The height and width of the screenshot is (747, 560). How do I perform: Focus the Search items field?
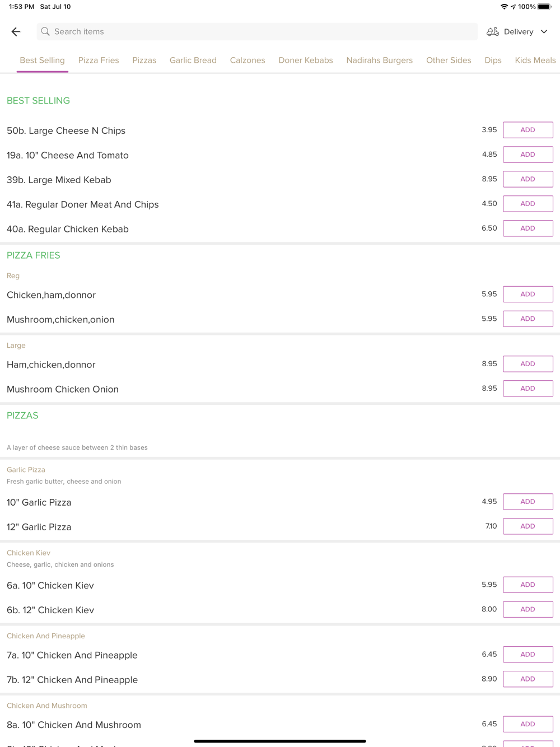[x=258, y=32]
